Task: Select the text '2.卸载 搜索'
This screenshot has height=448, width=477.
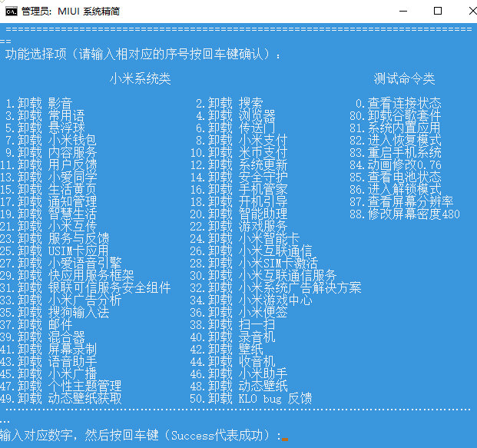Action: coord(230,104)
